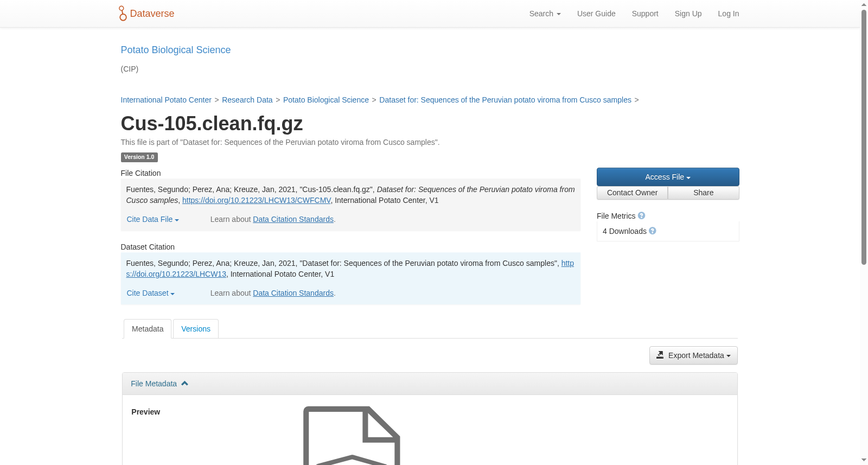Click the Preview label
The image size is (868, 465).
(x=145, y=412)
